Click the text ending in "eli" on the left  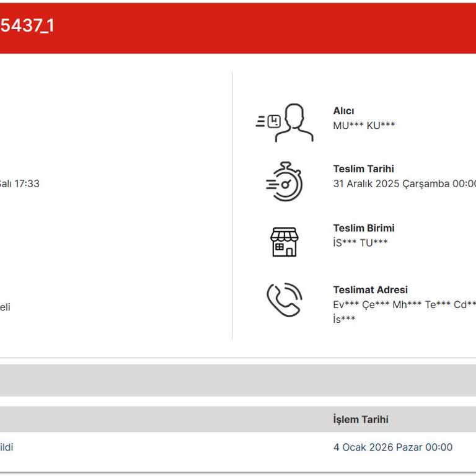click(x=5, y=307)
